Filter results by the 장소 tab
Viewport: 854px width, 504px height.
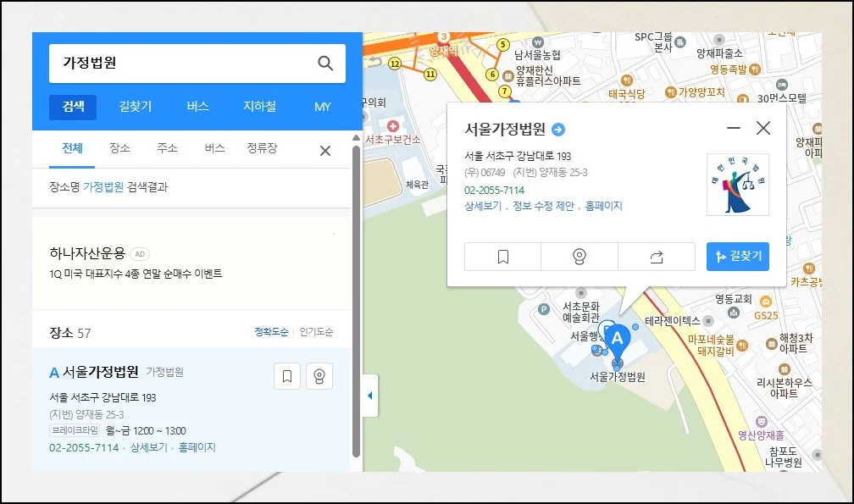[119, 148]
